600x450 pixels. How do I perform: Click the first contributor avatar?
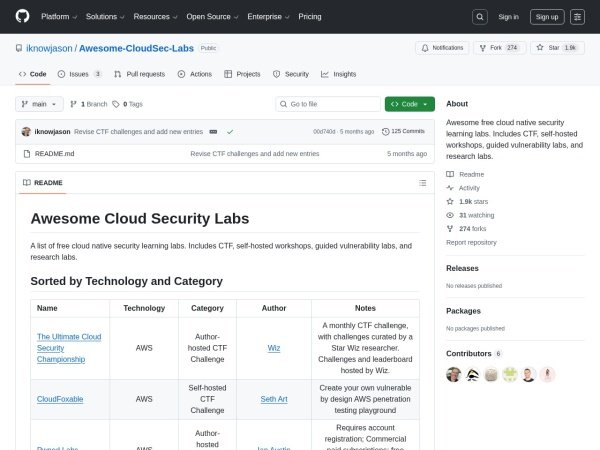(453, 374)
